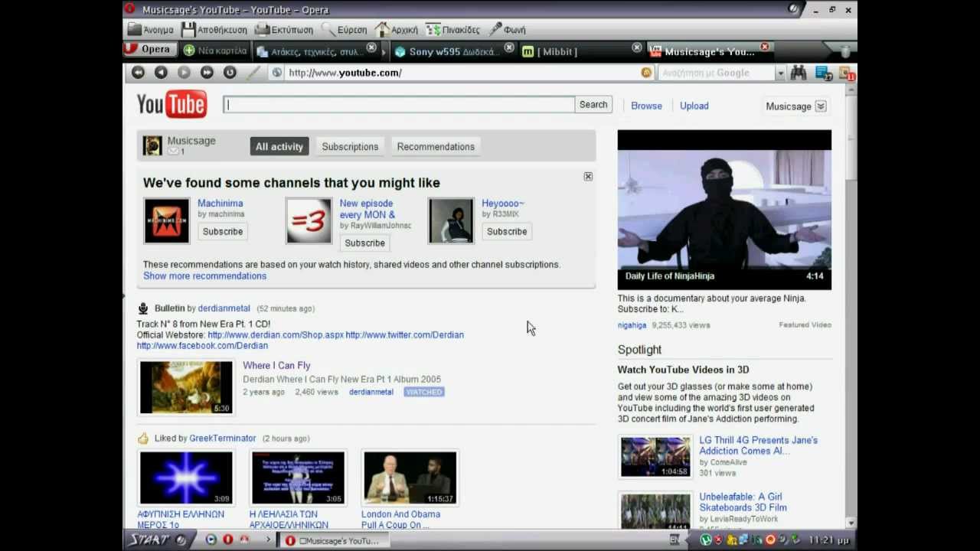The width and height of the screenshot is (980, 551).
Task: Open GreekTerminator user link
Action: click(223, 439)
